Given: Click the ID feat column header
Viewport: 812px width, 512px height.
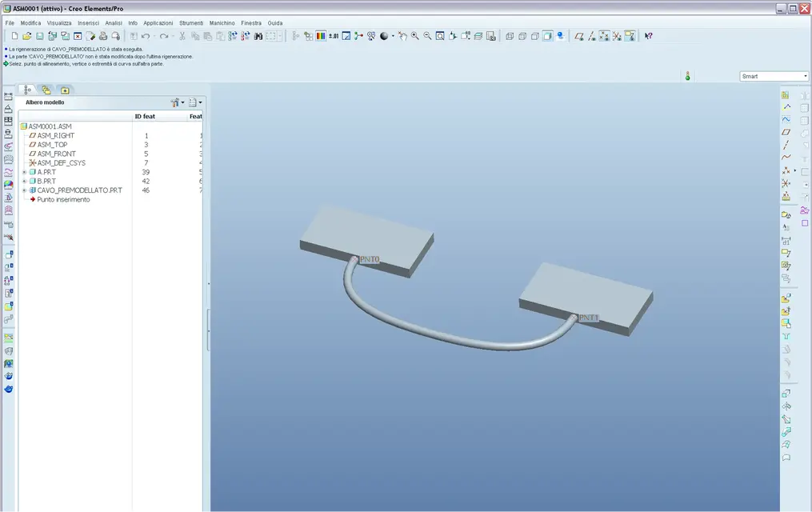Looking at the screenshot, I should [145, 117].
